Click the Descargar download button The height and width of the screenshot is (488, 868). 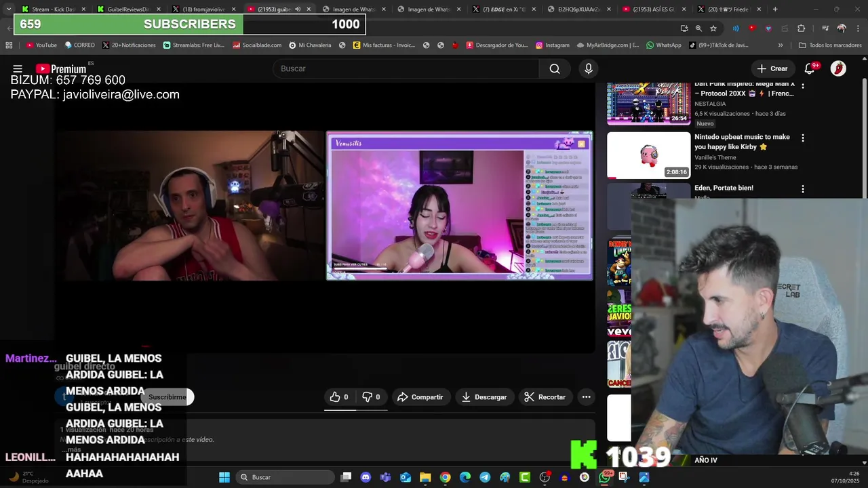click(485, 397)
